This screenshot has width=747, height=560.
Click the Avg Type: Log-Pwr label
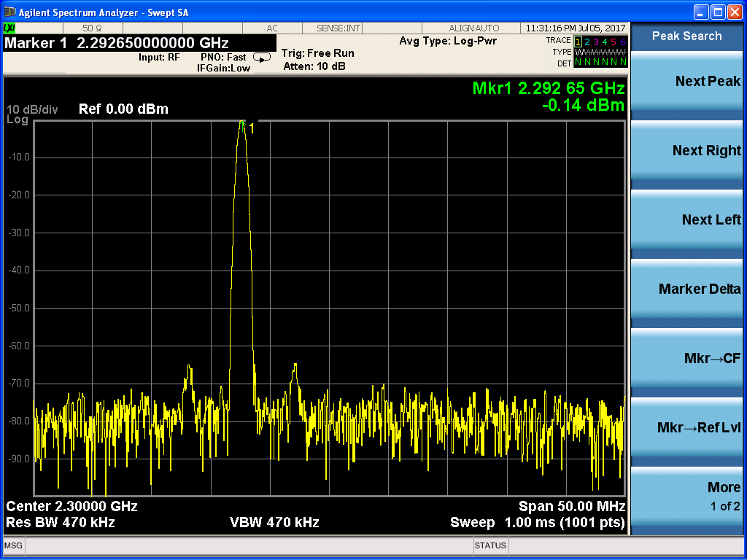coord(448,41)
